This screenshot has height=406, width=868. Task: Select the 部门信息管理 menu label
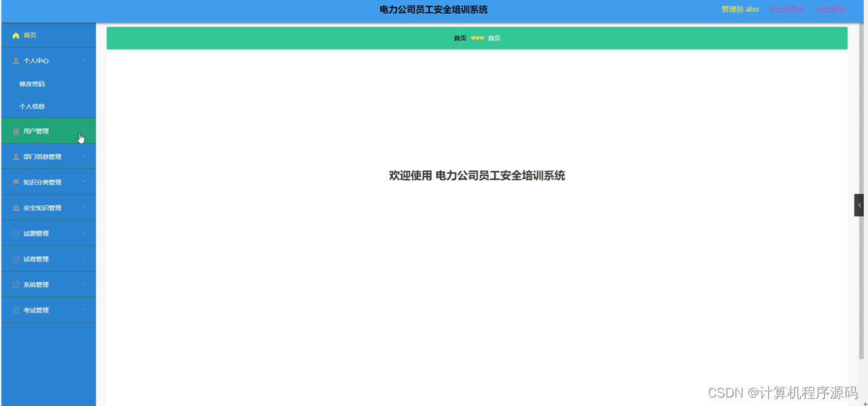coord(42,157)
